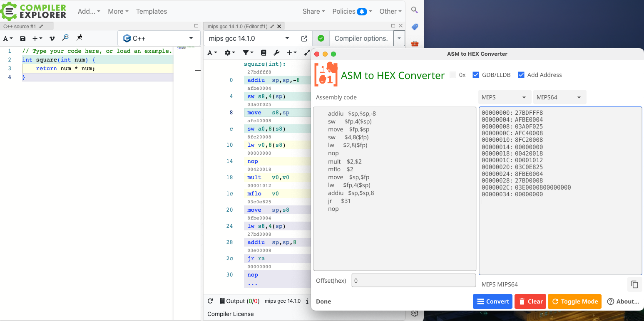Click the Compiler Explorer logo

click(x=33, y=11)
